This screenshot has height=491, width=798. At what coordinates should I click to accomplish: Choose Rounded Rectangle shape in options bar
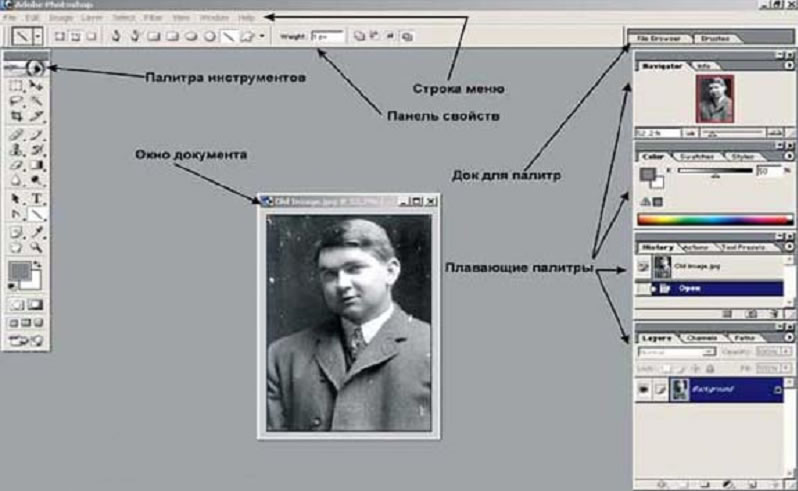point(172,36)
